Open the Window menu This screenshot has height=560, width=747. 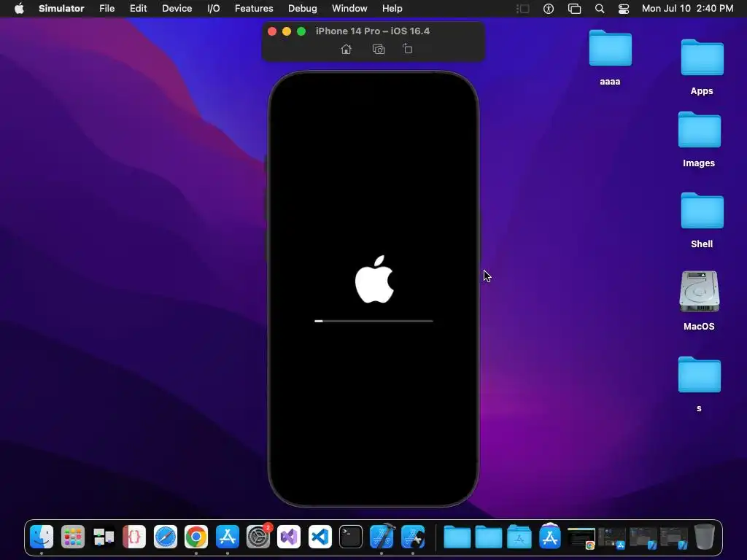(349, 9)
